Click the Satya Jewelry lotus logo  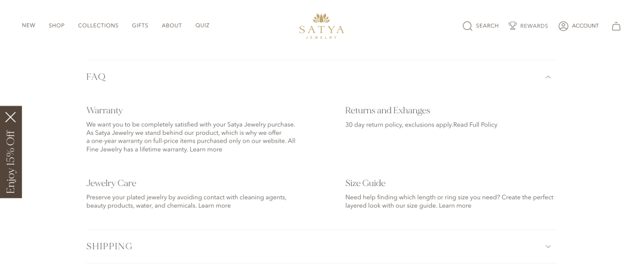[321, 26]
